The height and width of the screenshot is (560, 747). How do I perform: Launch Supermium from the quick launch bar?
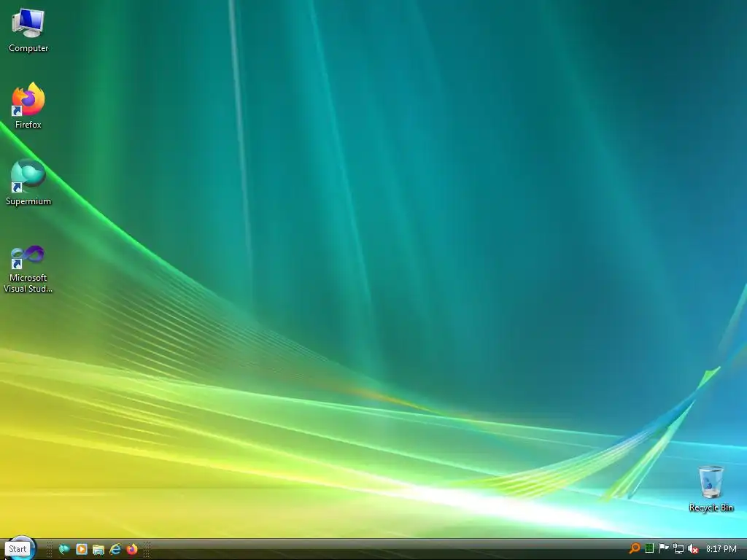tap(64, 549)
